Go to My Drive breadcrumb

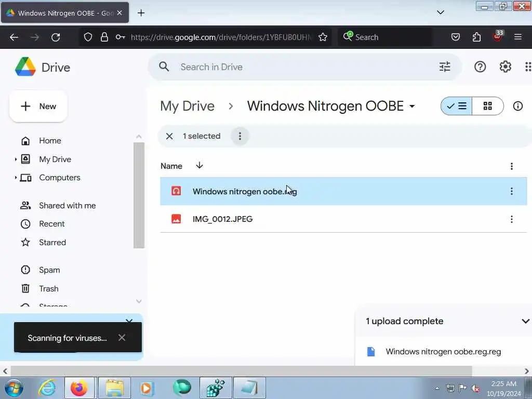coord(187,106)
